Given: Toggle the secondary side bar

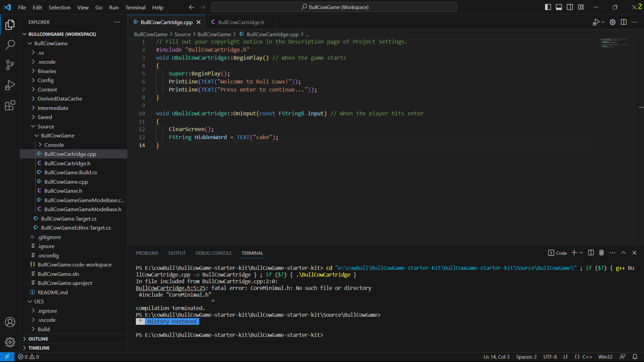Looking at the screenshot, I should click(570, 7).
